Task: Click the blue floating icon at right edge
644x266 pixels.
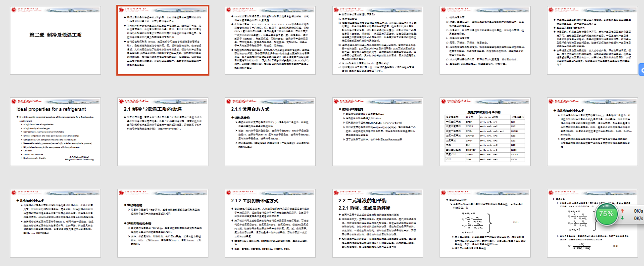Action: click(x=641, y=71)
